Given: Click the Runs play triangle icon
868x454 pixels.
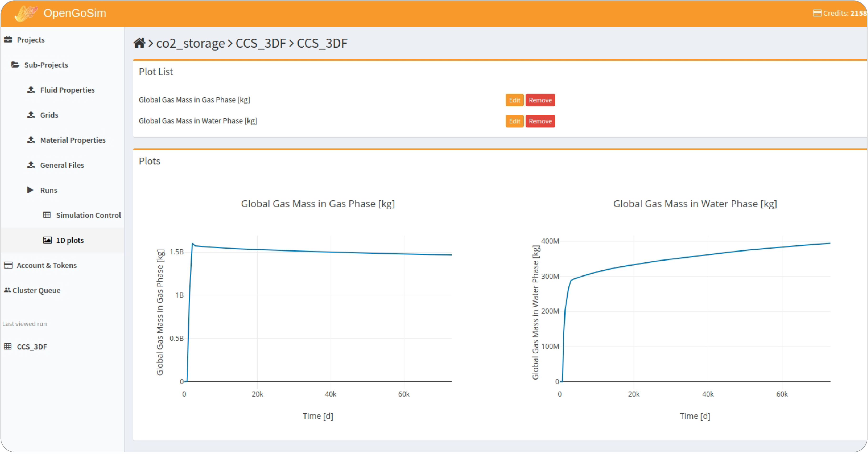Looking at the screenshot, I should click(x=30, y=190).
